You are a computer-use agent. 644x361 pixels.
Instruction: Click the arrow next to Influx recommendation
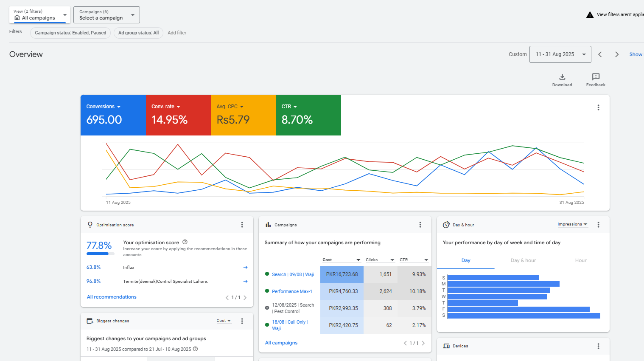(x=245, y=268)
